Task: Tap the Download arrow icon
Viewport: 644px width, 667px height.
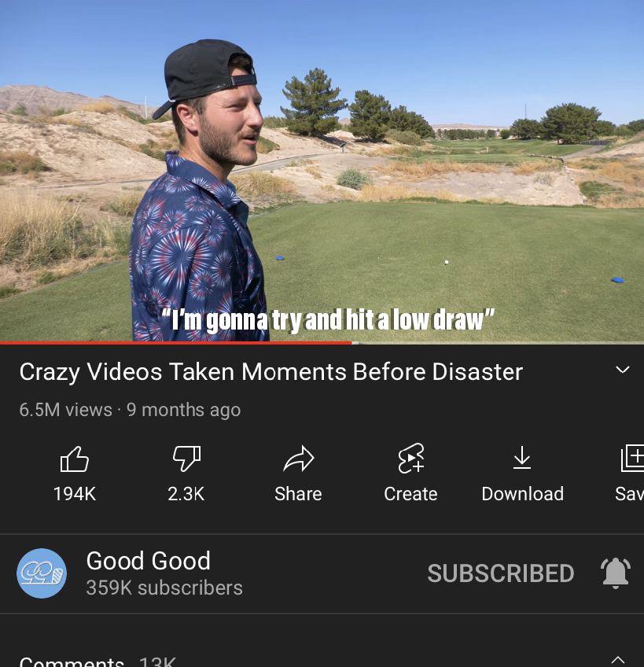Action: [x=522, y=457]
